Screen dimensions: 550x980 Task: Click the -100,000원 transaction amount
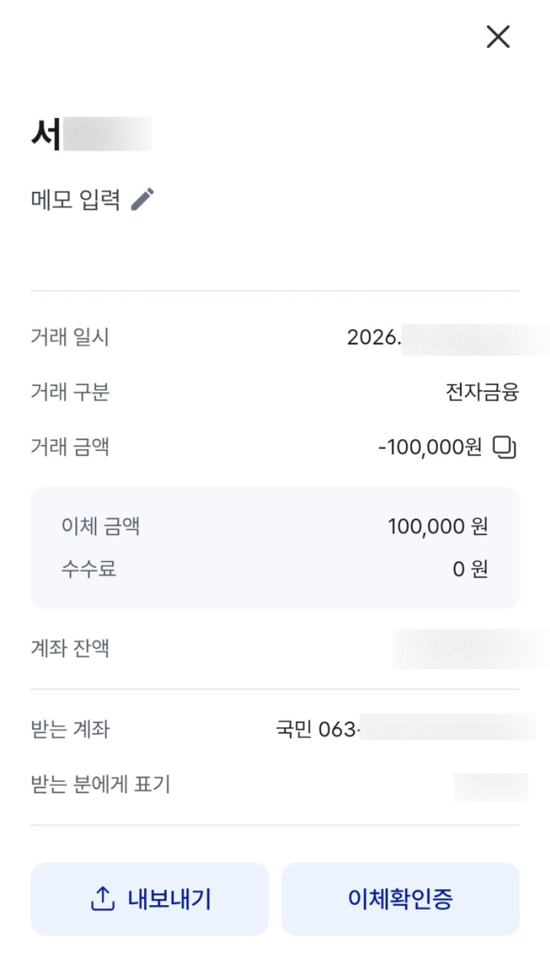430,447
